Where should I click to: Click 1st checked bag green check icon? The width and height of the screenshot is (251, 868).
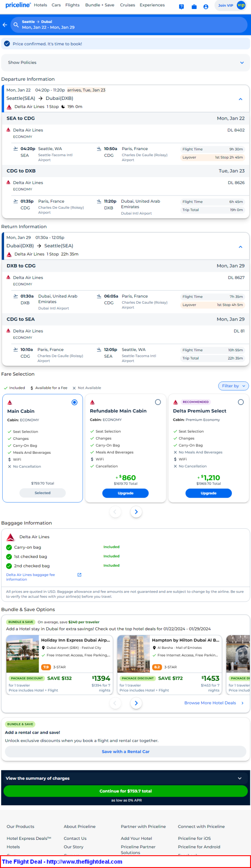9,557
